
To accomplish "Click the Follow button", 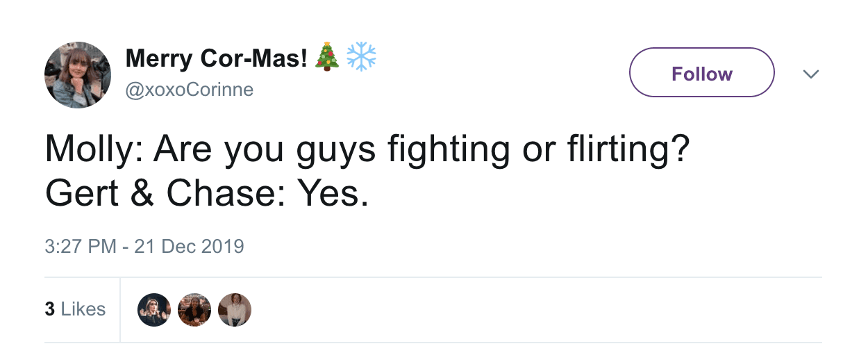I will click(701, 73).
